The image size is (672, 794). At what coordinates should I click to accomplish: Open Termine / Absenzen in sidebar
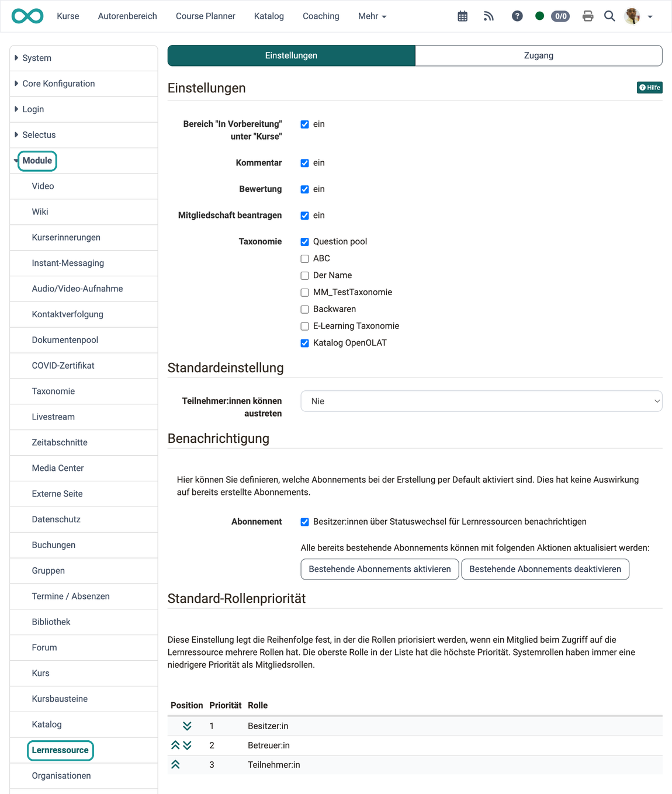pos(84,597)
